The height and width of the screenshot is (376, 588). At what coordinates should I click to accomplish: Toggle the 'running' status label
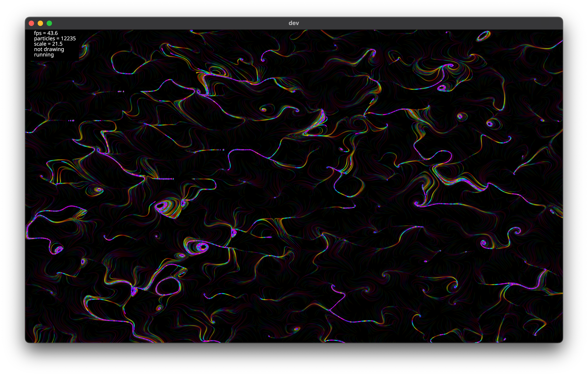(44, 55)
